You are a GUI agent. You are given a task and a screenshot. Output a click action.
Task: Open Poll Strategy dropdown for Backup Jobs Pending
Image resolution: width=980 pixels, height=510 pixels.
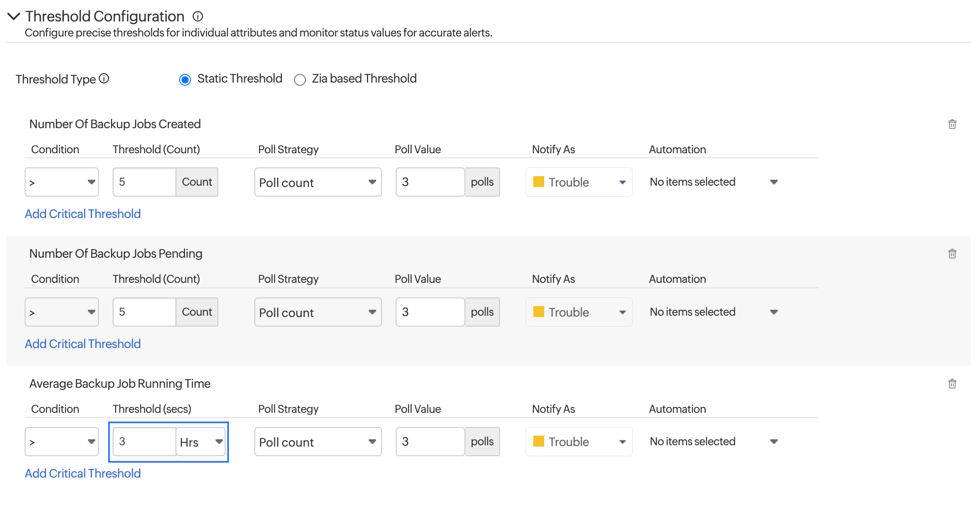click(x=318, y=312)
